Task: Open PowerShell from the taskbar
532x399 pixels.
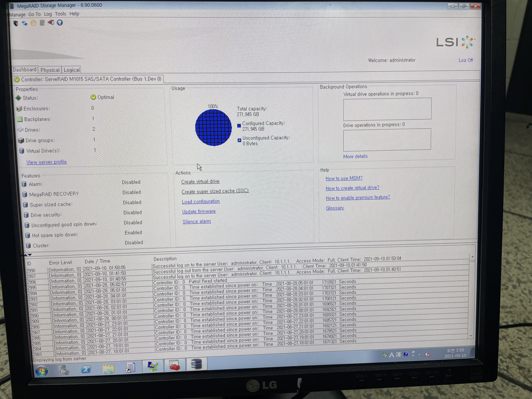Action: click(86, 370)
